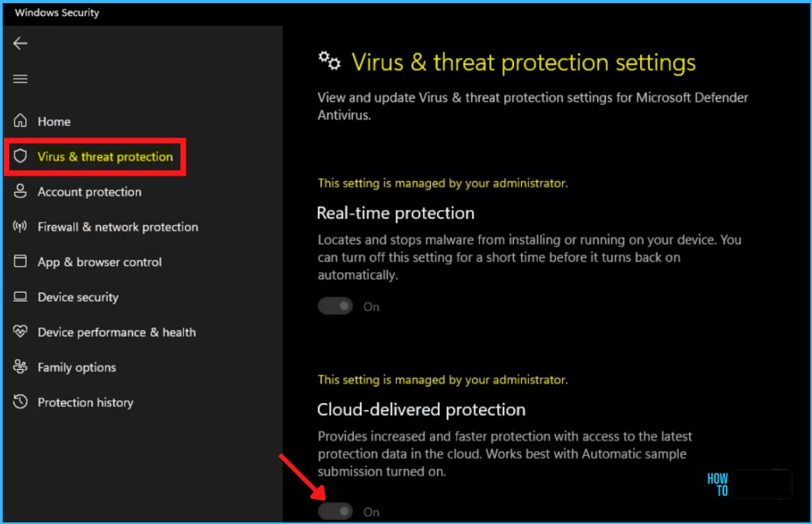The width and height of the screenshot is (812, 524).
Task: Open Account protection via its person icon
Action: [x=21, y=192]
